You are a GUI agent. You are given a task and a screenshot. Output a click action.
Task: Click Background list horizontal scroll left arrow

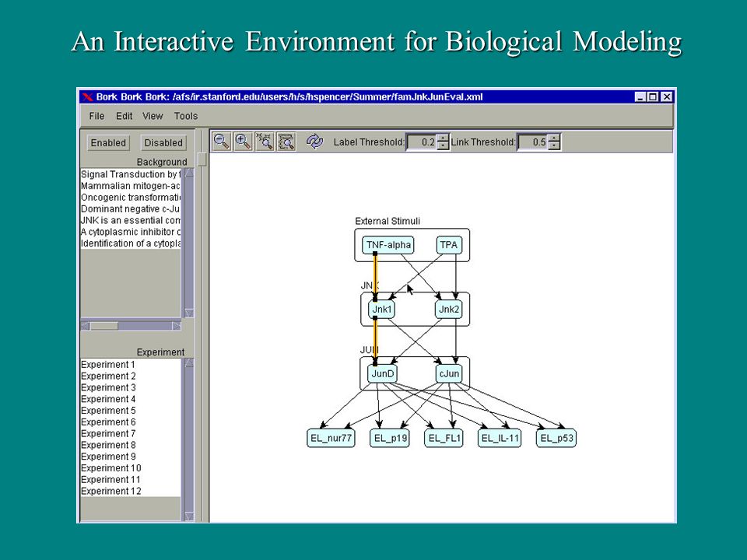pyautogui.click(x=86, y=326)
